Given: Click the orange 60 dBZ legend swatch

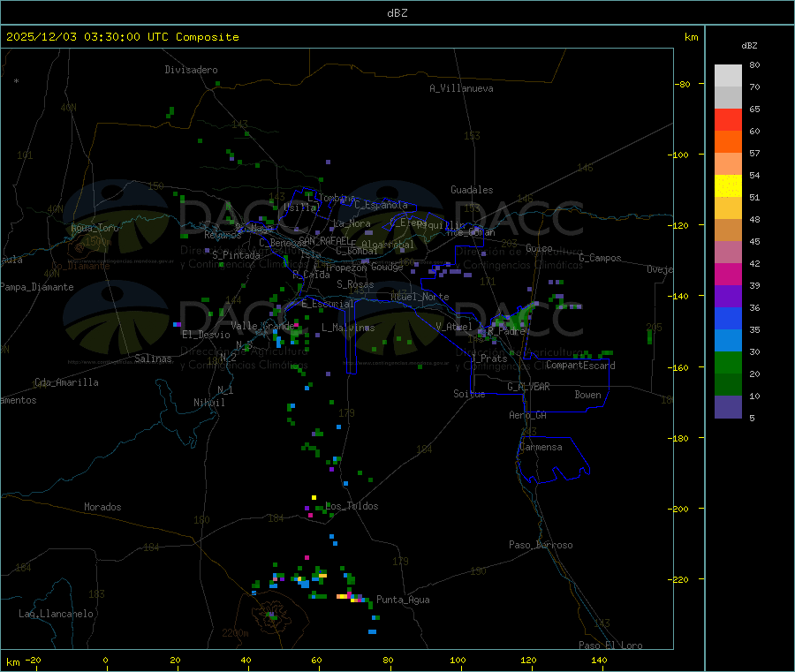Looking at the screenshot, I should 728,142.
